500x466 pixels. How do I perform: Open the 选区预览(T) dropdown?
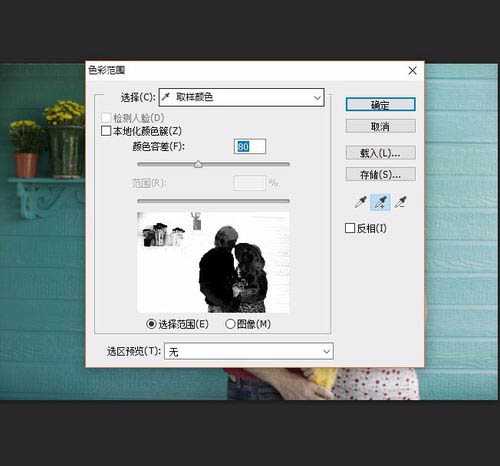point(249,351)
